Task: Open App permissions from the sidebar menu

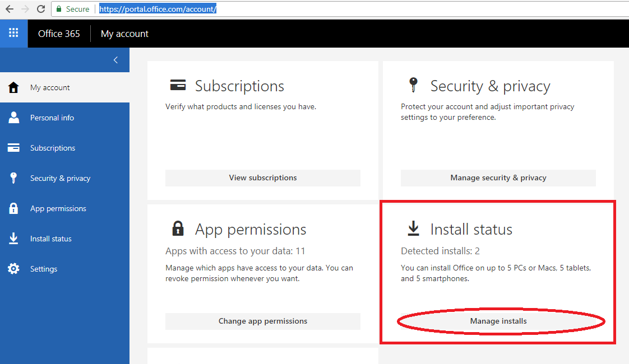Action: (x=64, y=208)
